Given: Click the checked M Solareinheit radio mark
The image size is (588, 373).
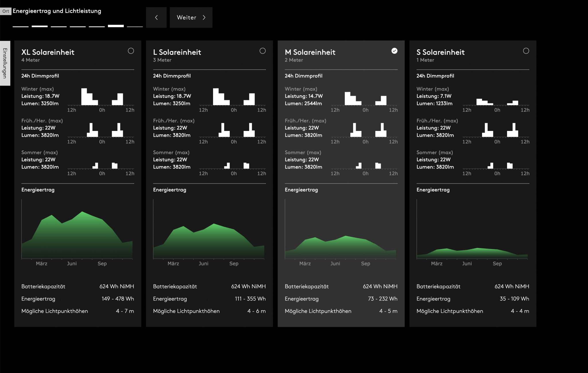Looking at the screenshot, I should tap(394, 51).
